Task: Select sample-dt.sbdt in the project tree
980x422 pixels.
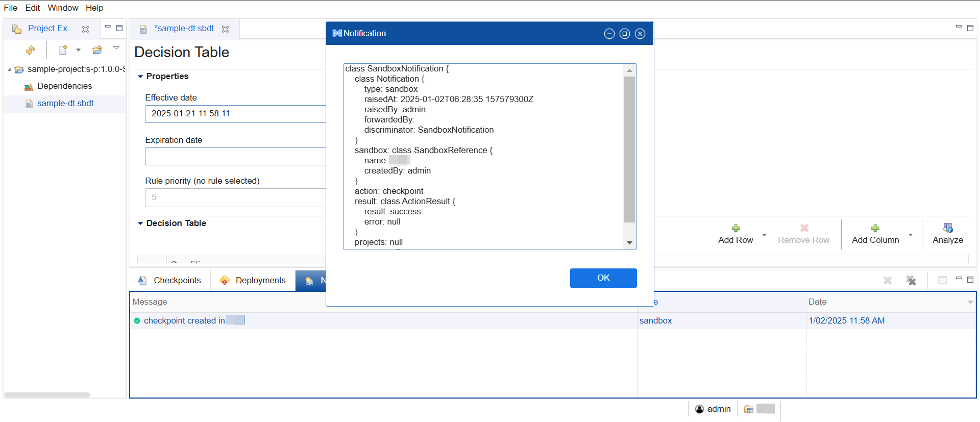Action: [x=65, y=104]
